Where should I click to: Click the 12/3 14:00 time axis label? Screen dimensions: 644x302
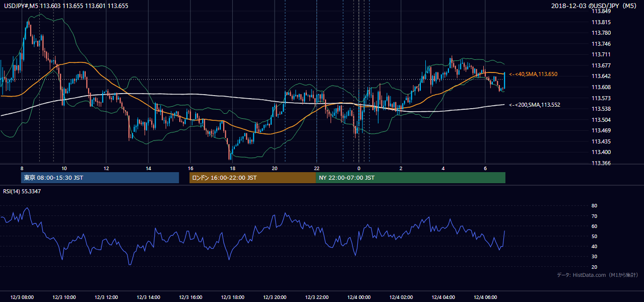(148, 297)
